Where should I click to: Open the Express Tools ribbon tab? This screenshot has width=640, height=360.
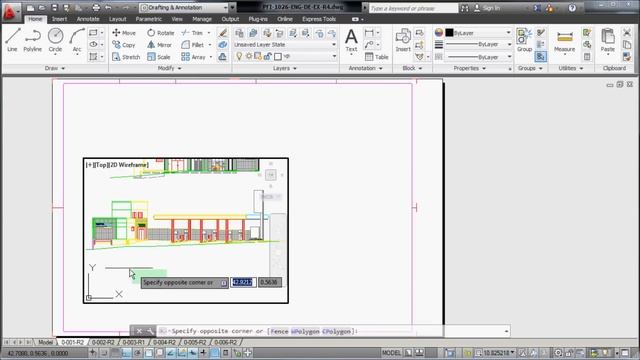319,19
